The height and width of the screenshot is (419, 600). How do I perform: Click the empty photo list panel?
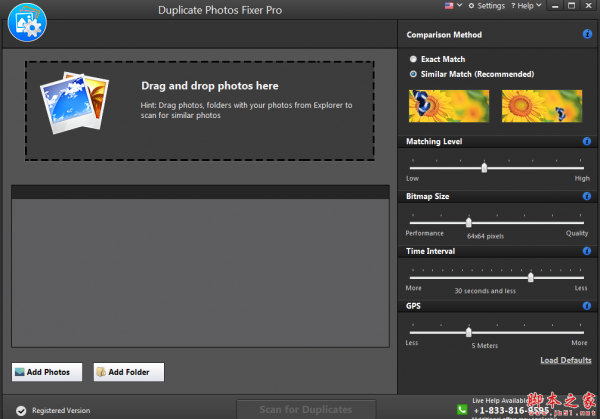200,266
